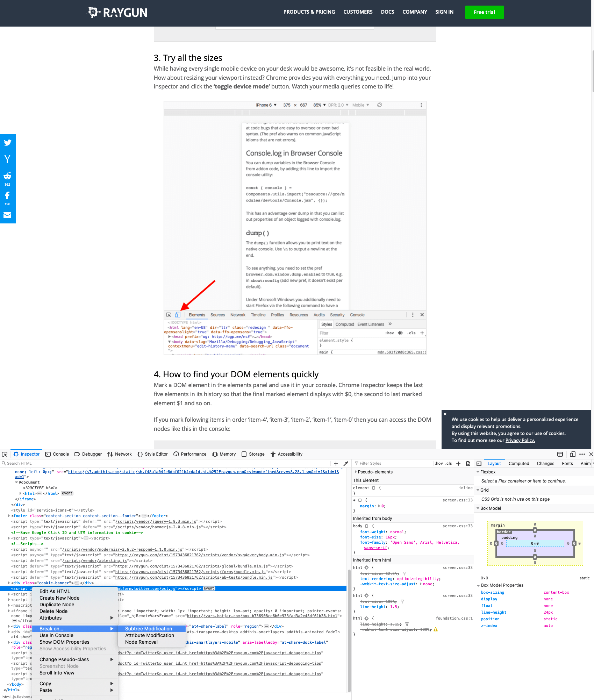Collapse the Grid section
This screenshot has width=594, height=700.
click(x=478, y=490)
